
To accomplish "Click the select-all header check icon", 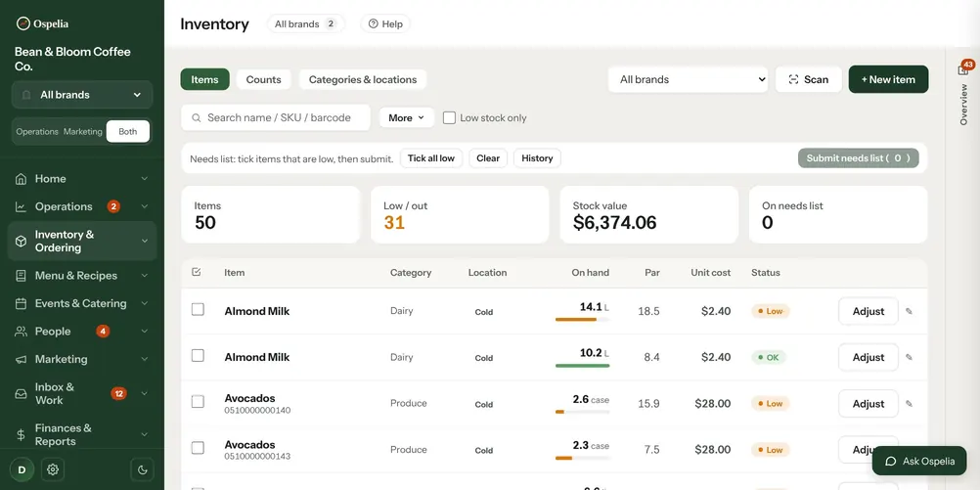I will coord(197,272).
